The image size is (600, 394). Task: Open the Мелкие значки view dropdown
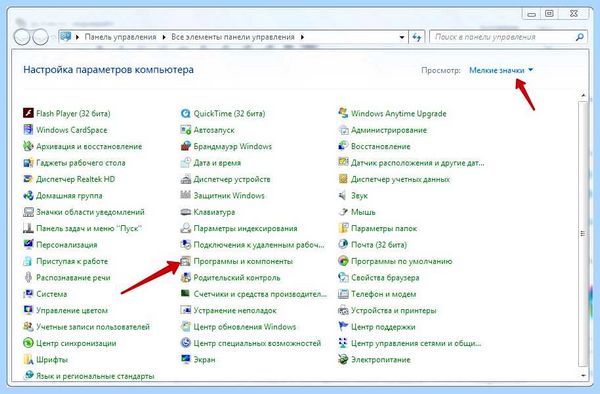point(501,70)
